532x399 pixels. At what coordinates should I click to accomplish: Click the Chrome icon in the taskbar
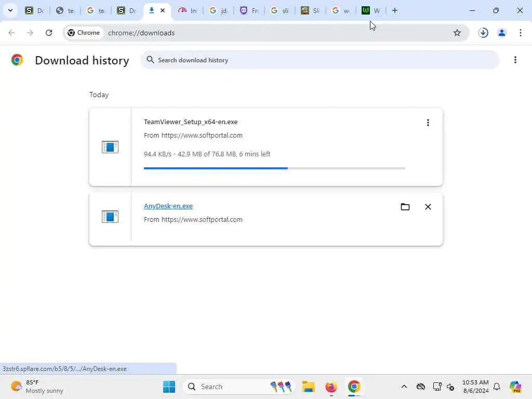[354, 387]
